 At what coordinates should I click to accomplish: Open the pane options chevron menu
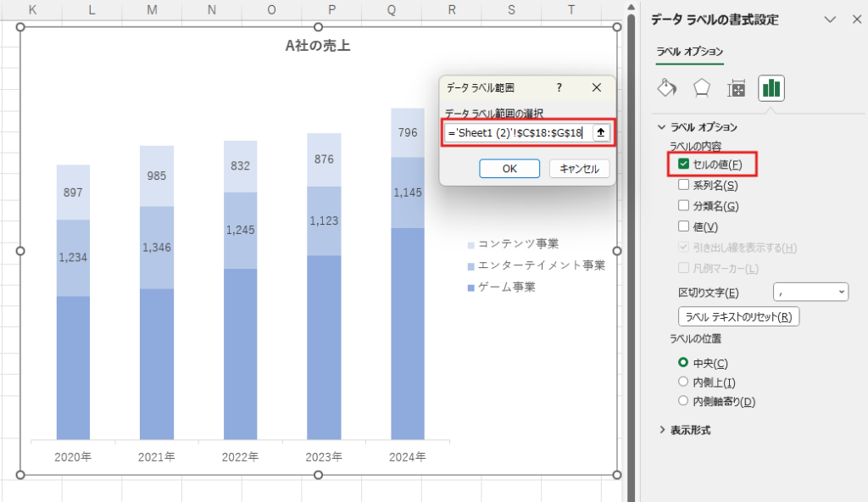point(830,20)
